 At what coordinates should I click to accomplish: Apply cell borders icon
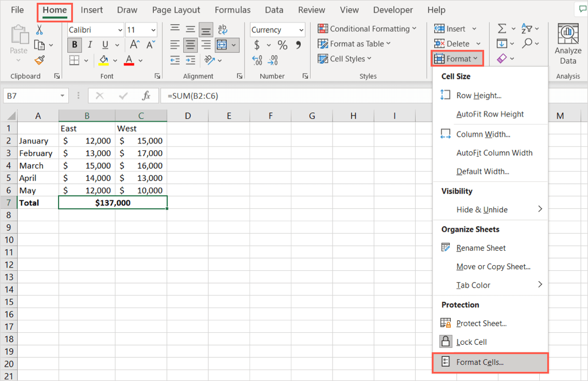point(74,60)
